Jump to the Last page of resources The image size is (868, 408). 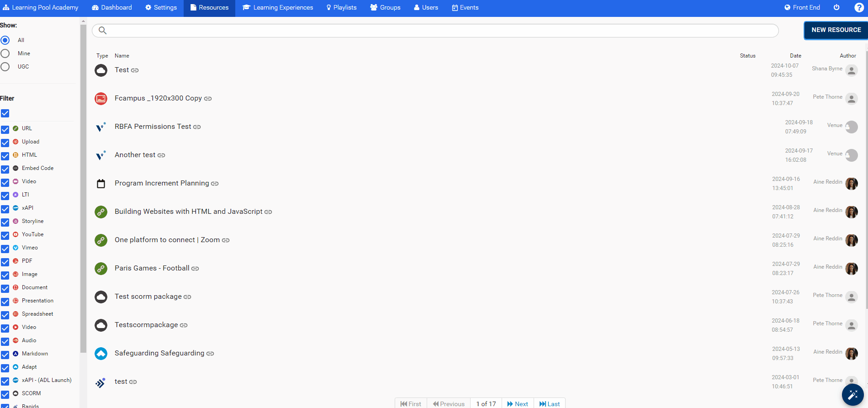[549, 403]
